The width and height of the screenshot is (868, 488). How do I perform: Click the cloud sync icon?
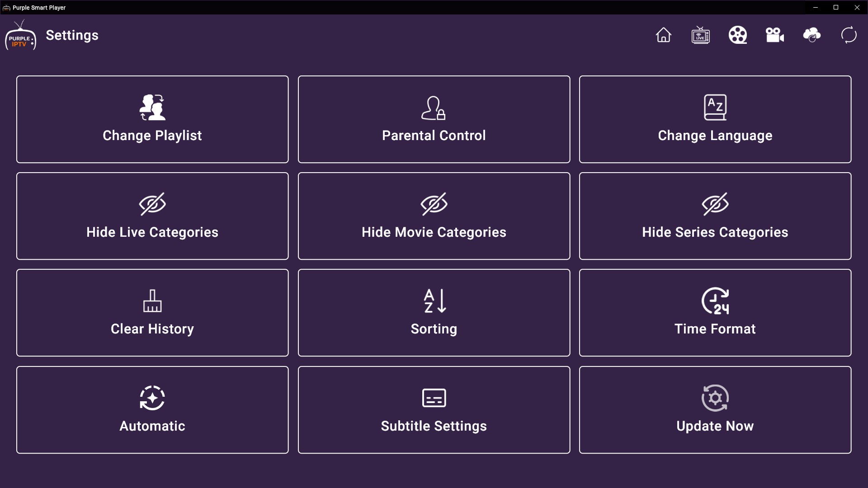pyautogui.click(x=811, y=35)
